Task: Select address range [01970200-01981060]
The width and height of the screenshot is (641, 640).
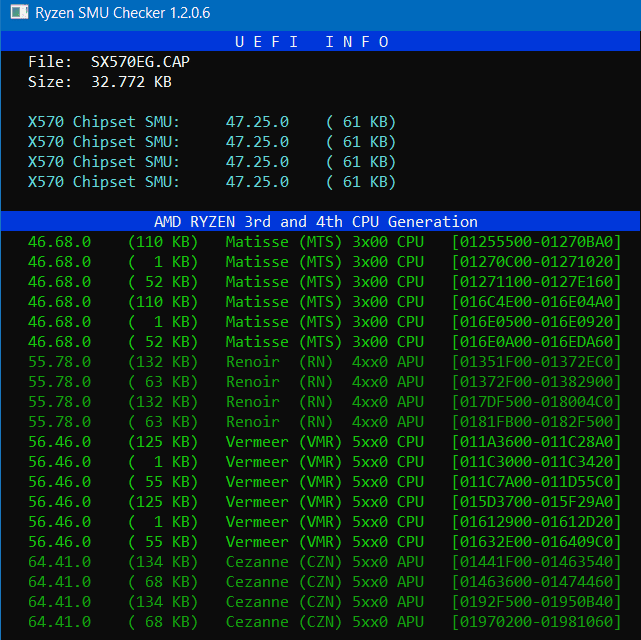Action: (536, 622)
